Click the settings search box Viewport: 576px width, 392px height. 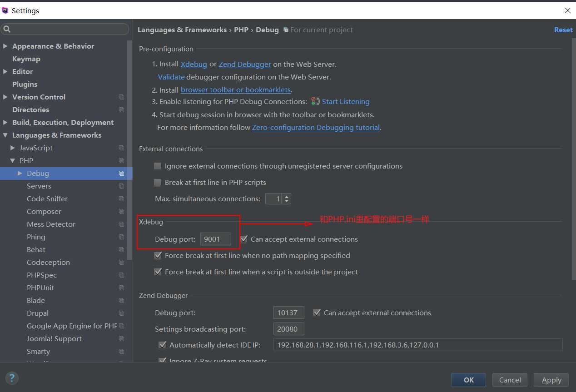click(65, 29)
